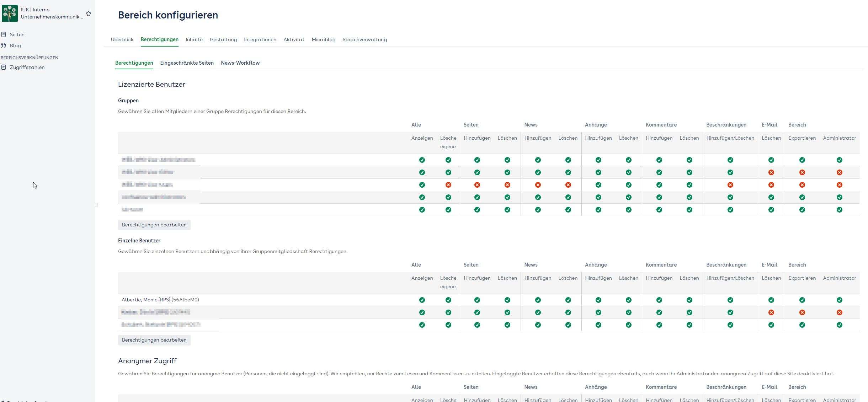The width and height of the screenshot is (868, 402).
Task: Click red X under Exportieren in Einzelne Benutzer table
Action: click(x=802, y=312)
